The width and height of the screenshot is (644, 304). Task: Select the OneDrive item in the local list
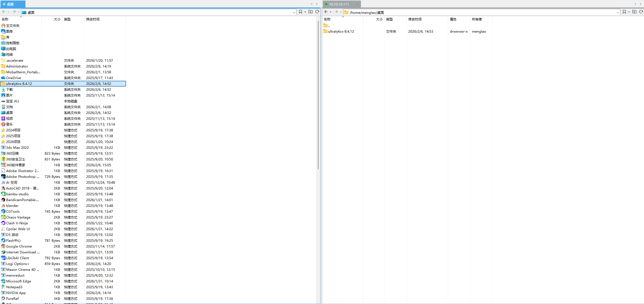[13, 78]
